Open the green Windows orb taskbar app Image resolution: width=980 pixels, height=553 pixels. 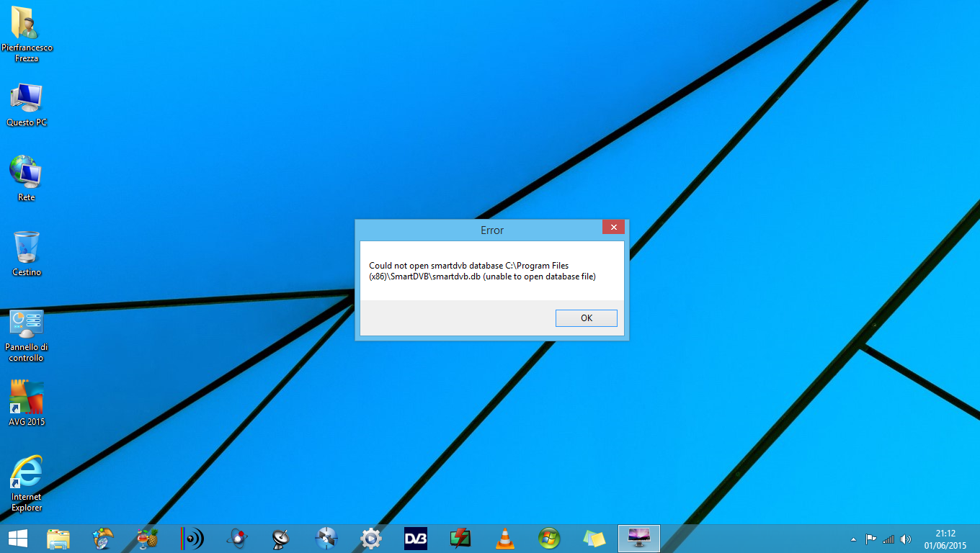coord(550,539)
